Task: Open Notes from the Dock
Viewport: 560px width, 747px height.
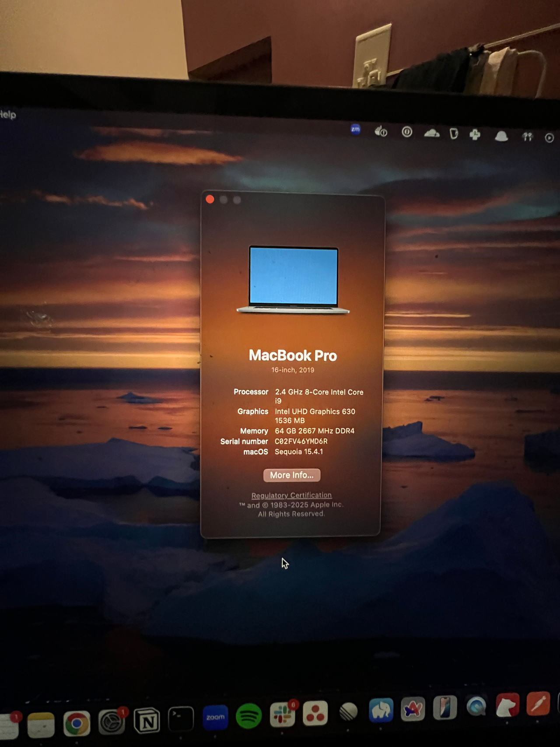Action: click(x=41, y=725)
